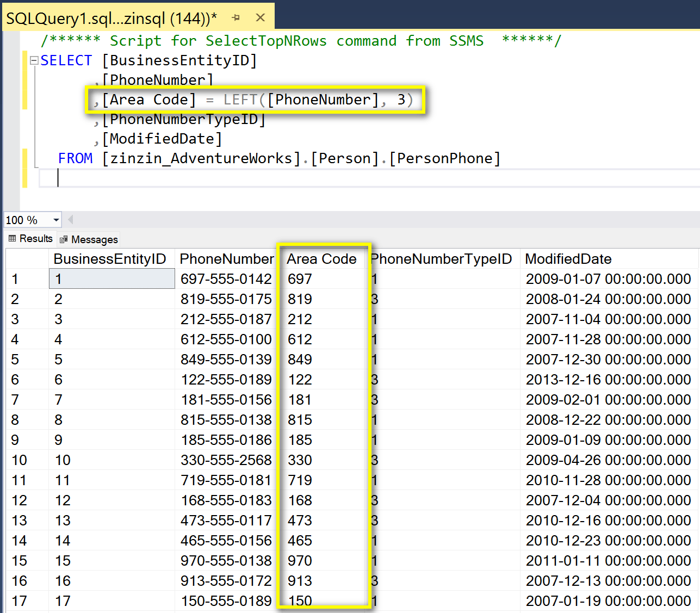The width and height of the screenshot is (700, 613).
Task: Open the 100 % zoom dropdown
Action: tap(56, 220)
